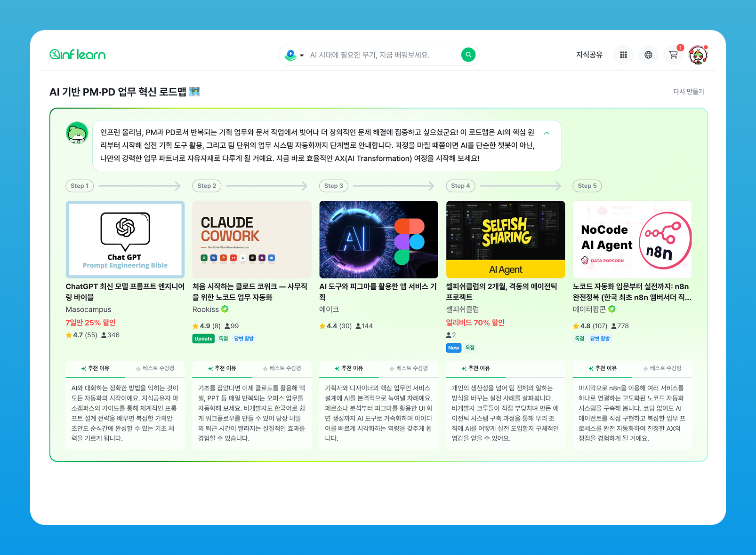The image size is (756, 555).
Task: Collapse the roadmap intro message chevron
Action: (x=547, y=133)
